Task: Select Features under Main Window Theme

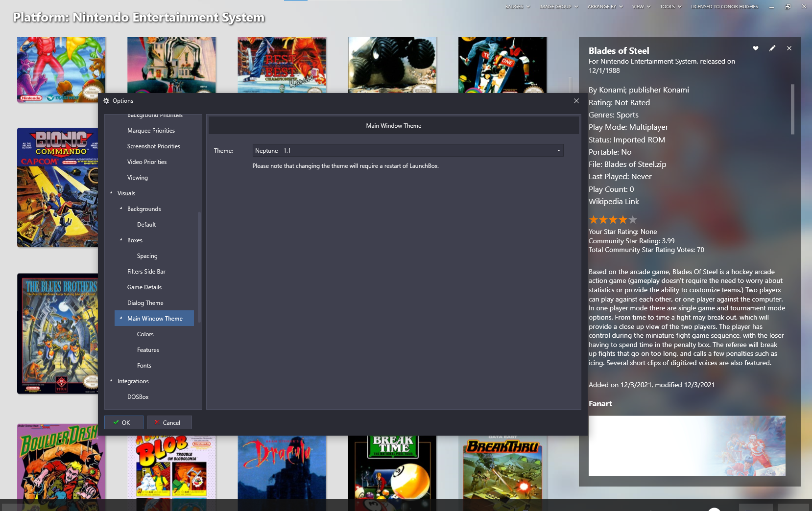Action: (148, 350)
